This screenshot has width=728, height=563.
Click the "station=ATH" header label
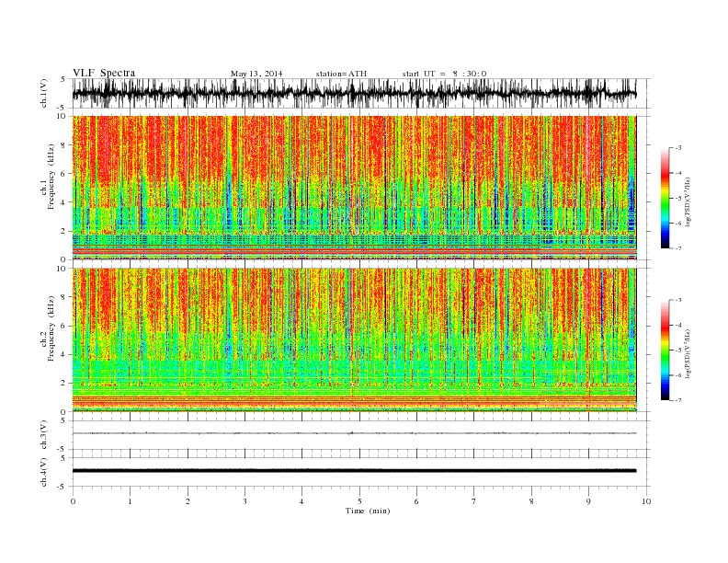click(341, 74)
